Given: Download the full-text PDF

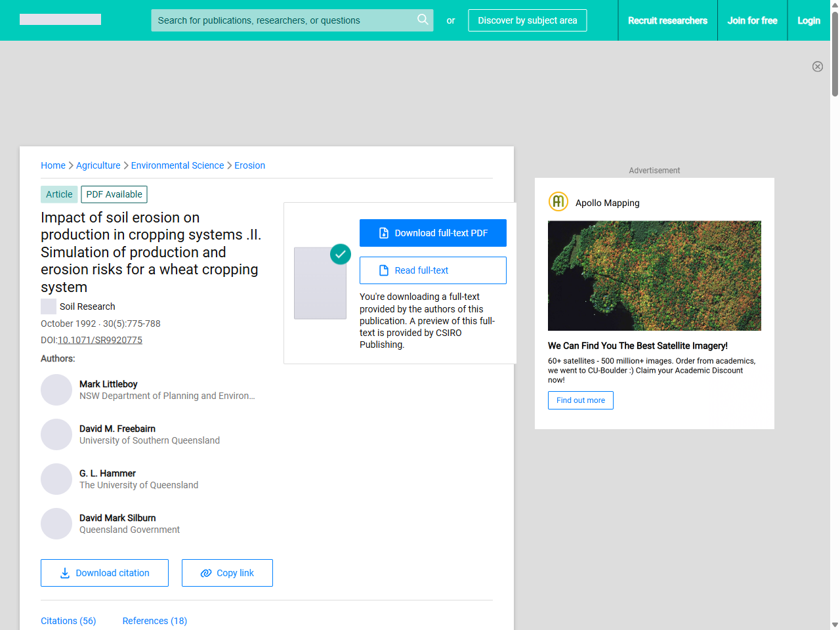Looking at the screenshot, I should click(433, 233).
